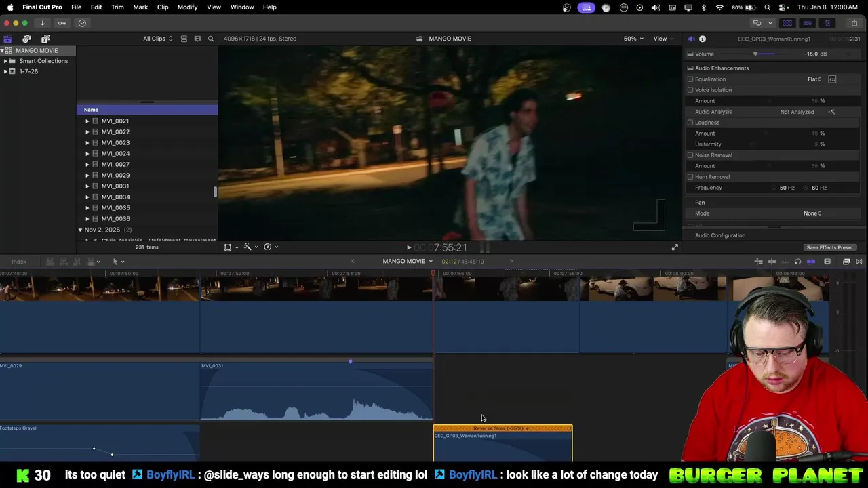Viewport: 868px width, 488px height.
Task: Show the Libraries sidebar clapperboard icon
Action: 7,39
